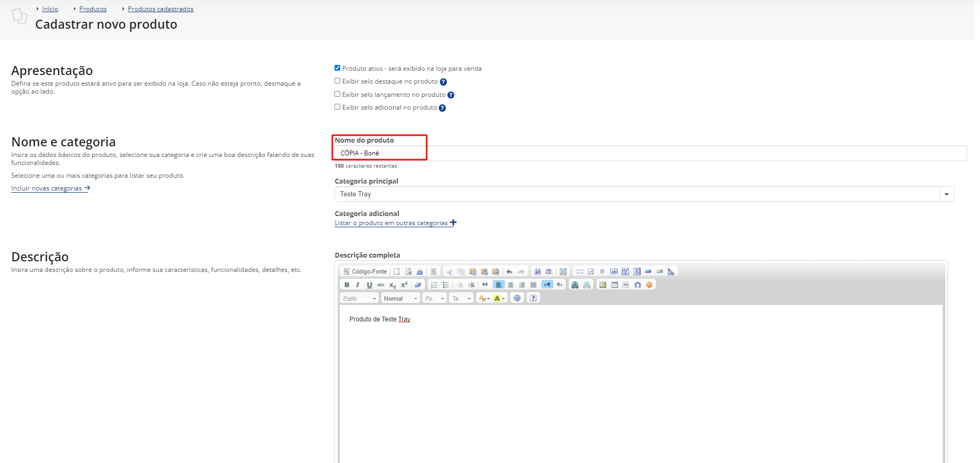Align text right in editor

click(x=522, y=285)
